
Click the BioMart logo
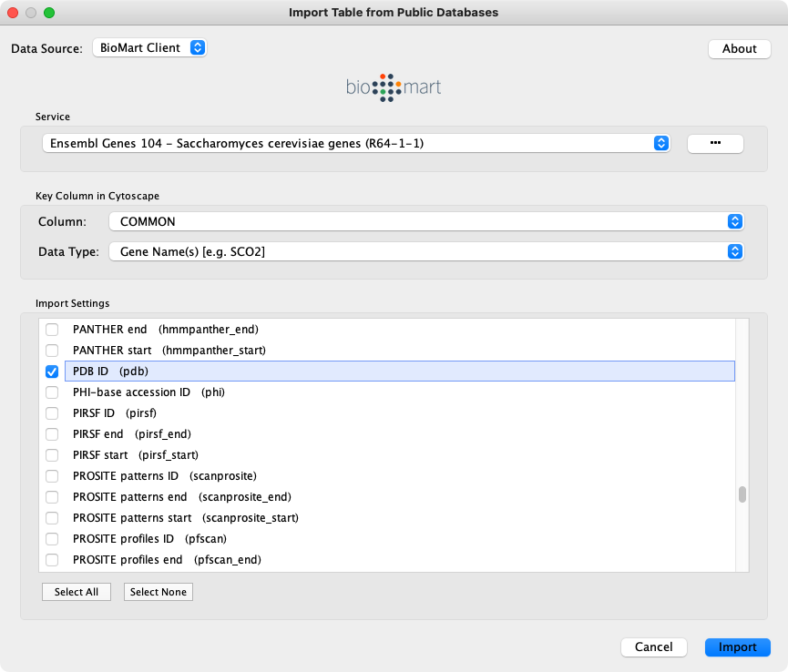coord(394,87)
